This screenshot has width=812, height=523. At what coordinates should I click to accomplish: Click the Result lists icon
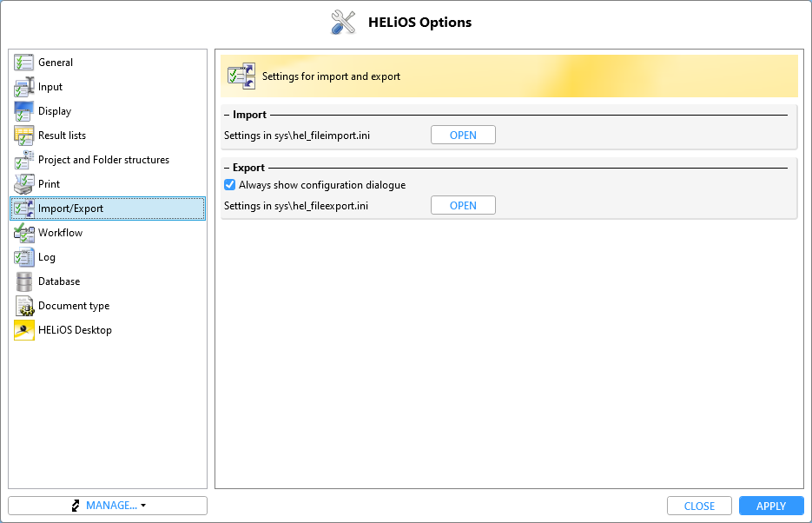(23, 136)
